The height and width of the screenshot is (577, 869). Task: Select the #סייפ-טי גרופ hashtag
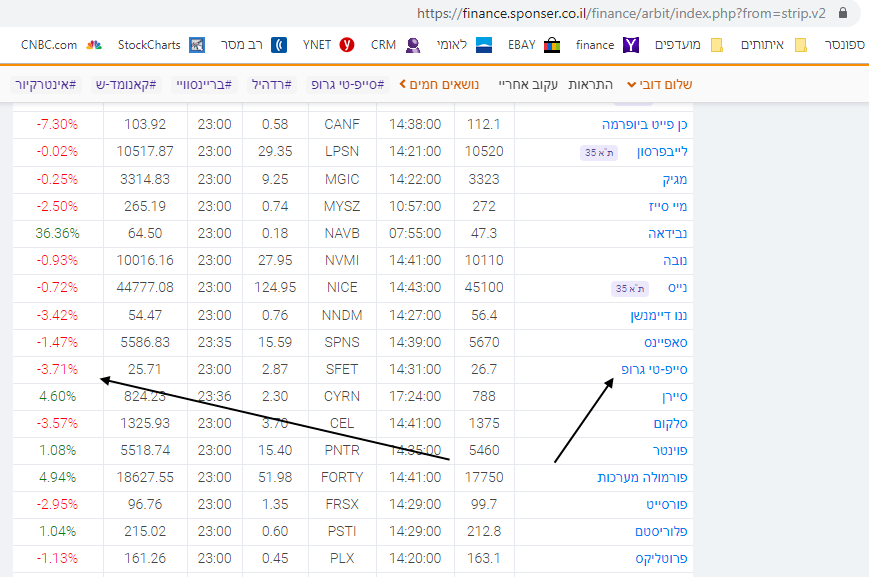click(x=347, y=84)
